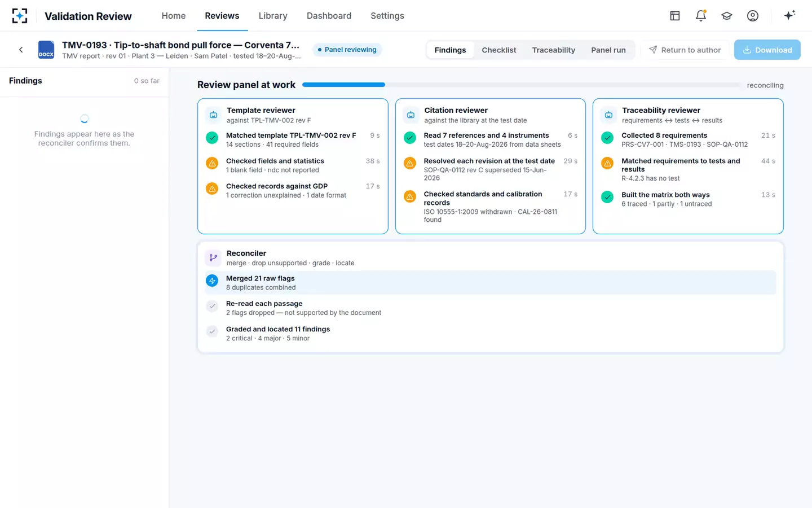
Task: Click 'R-4.2.3 has no test' text
Action: [651, 178]
